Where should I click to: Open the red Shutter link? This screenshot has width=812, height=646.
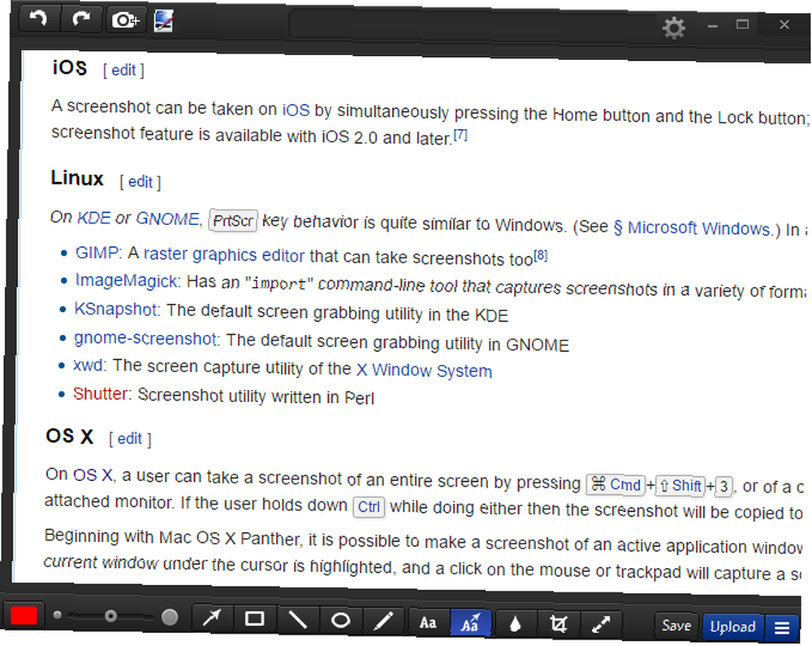[x=100, y=394]
